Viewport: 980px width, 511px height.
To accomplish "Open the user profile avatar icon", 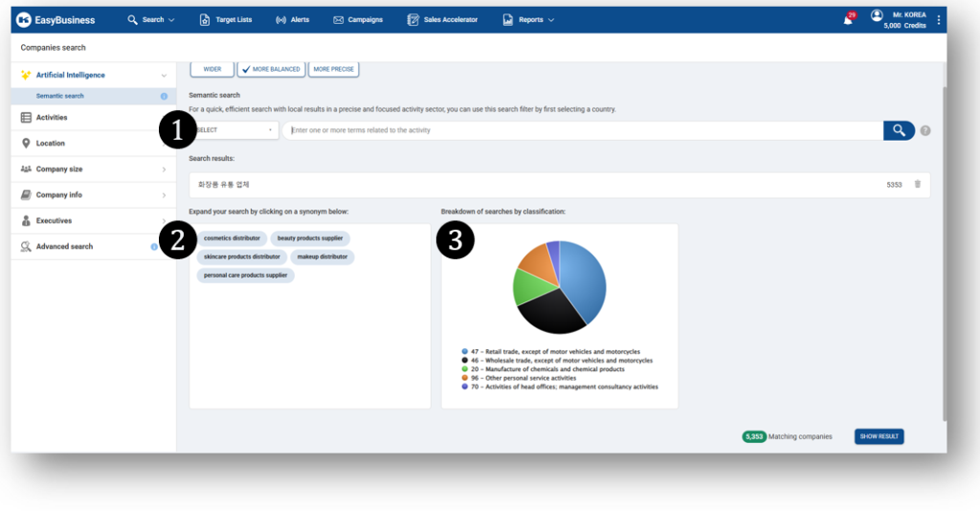I will 877,16.
